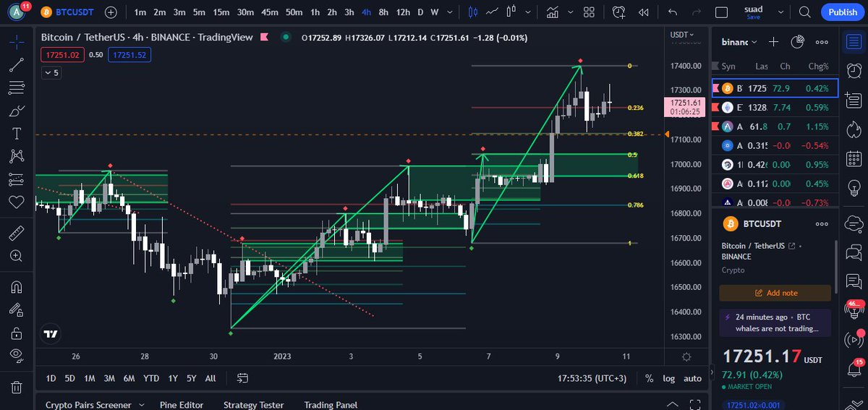Open the Crypto Pairs Screener tab
868x410 pixels.
89,405
